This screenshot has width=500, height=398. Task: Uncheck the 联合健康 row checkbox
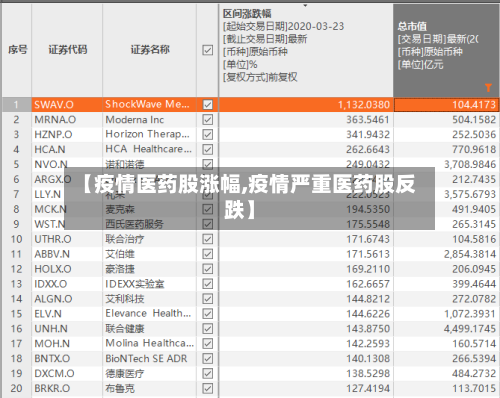(208, 329)
